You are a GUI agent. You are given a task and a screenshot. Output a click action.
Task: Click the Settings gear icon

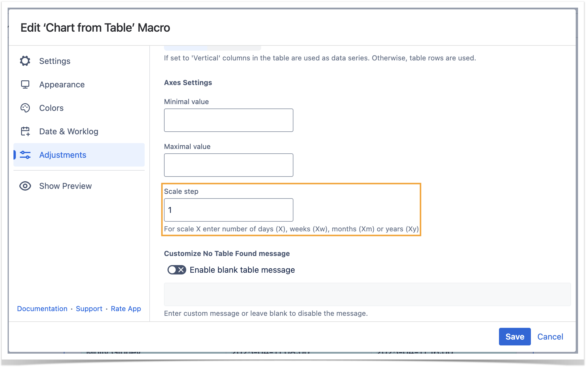(x=25, y=61)
